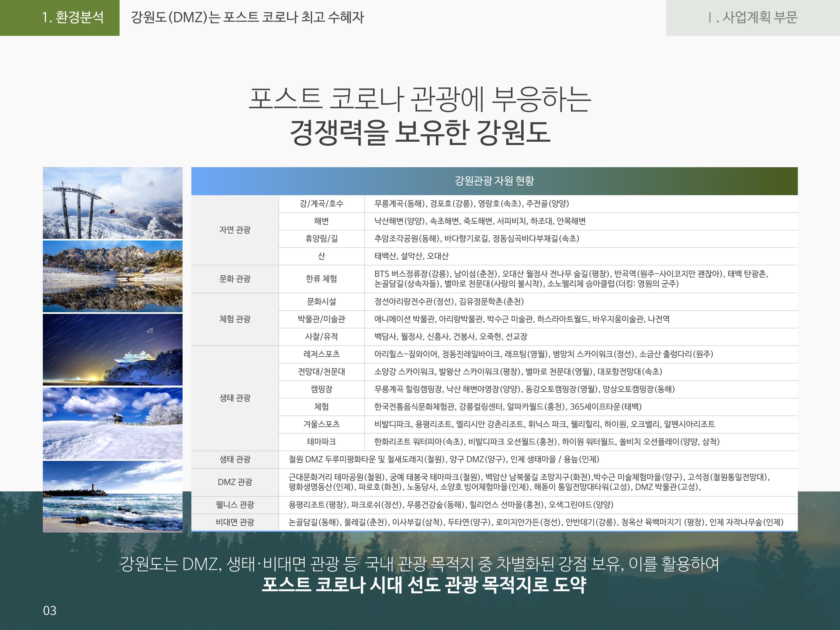
Task: Click the 한류 체험 subcategory cell
Action: [x=321, y=279]
